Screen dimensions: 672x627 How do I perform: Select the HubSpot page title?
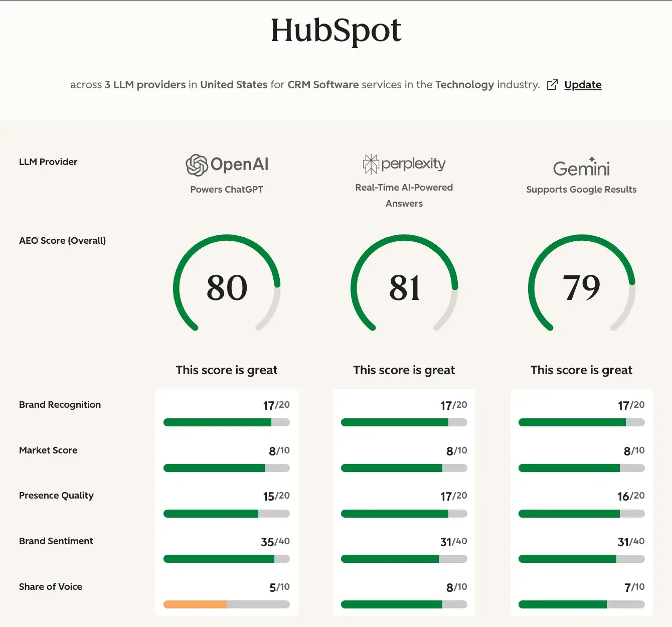pyautogui.click(x=335, y=30)
